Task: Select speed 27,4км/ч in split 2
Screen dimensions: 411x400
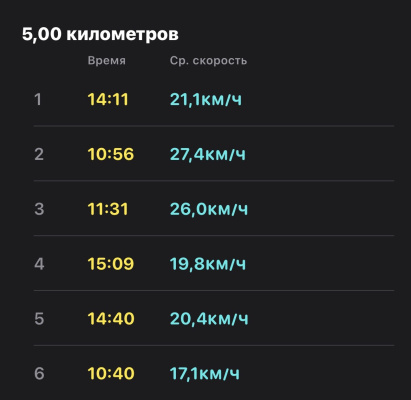Action: tap(208, 154)
